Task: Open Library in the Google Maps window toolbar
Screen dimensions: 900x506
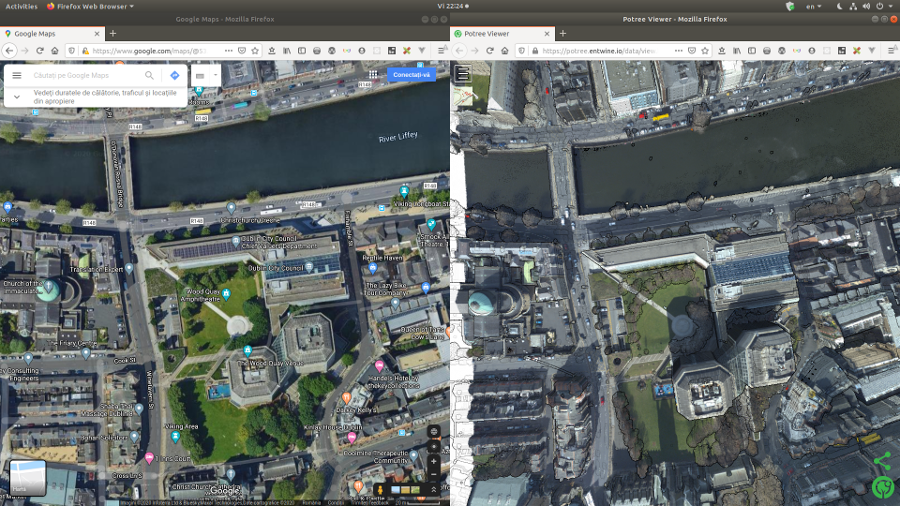Action: tap(287, 50)
